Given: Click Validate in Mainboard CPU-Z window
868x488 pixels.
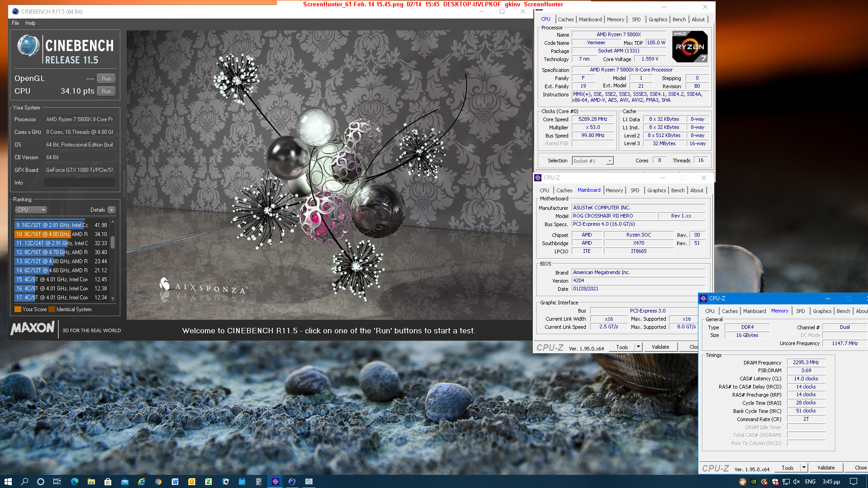Looking at the screenshot, I should click(x=660, y=347).
